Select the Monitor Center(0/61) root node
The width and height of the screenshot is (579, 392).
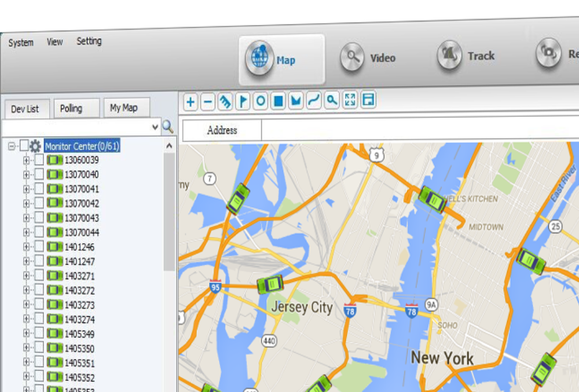point(82,146)
